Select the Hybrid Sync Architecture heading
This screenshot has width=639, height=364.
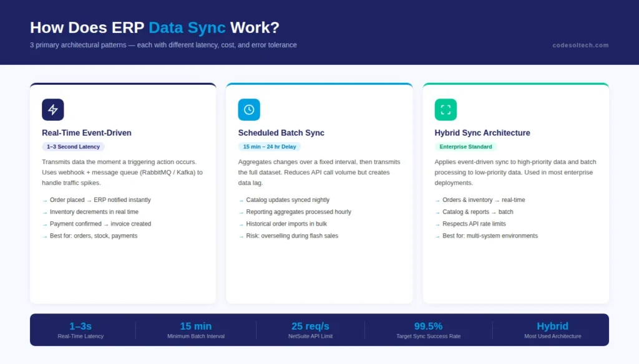click(482, 133)
